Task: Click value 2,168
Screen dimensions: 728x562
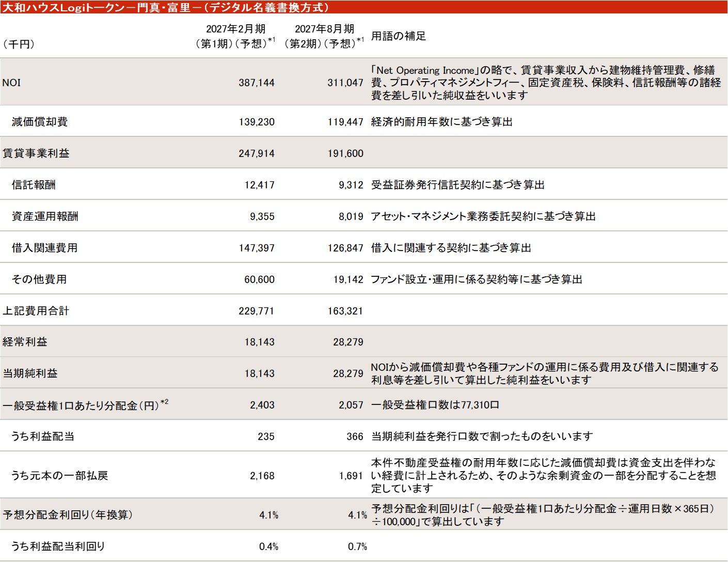Action: point(262,476)
